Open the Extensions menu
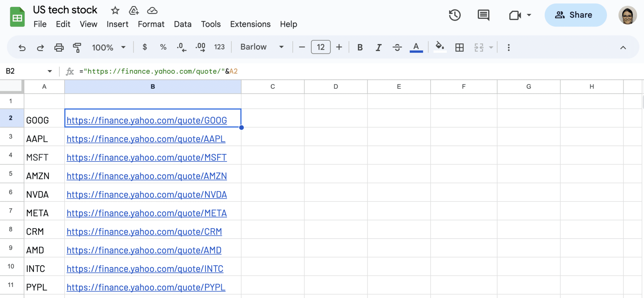Screen dimensions: 644x298 point(250,24)
